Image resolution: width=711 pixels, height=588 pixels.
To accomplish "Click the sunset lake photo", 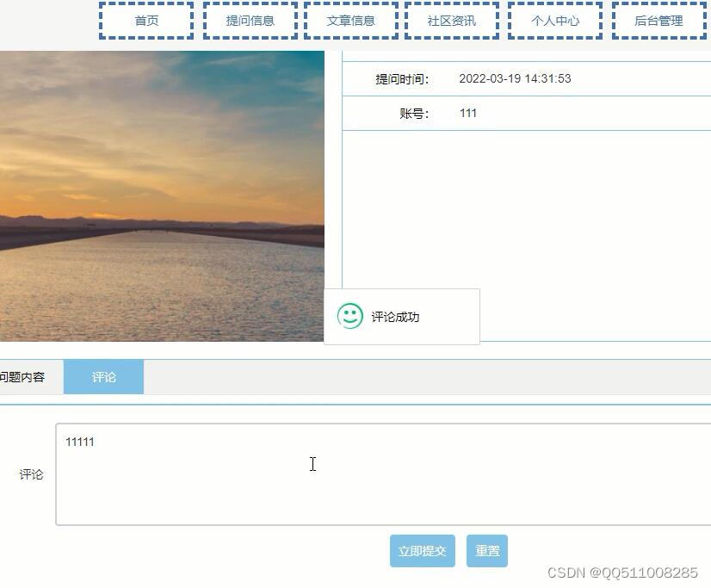I will click(x=164, y=198).
